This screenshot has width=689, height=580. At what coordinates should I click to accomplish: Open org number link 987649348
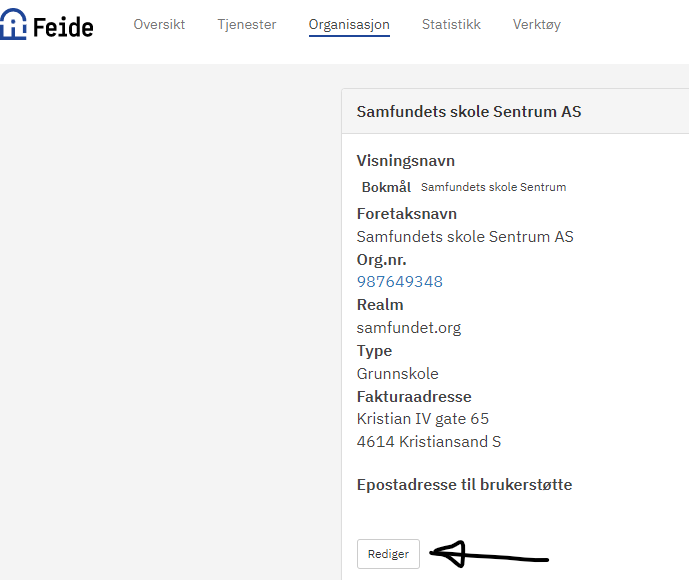pos(400,281)
